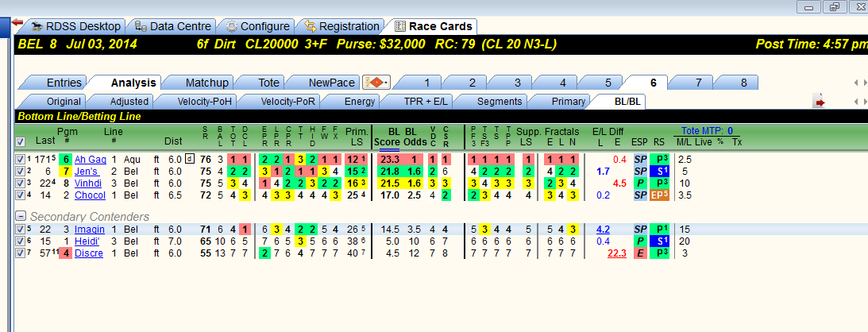The width and height of the screenshot is (868, 332).
Task: Uncheck the Imagin row checkbox
Action: pos(21,229)
